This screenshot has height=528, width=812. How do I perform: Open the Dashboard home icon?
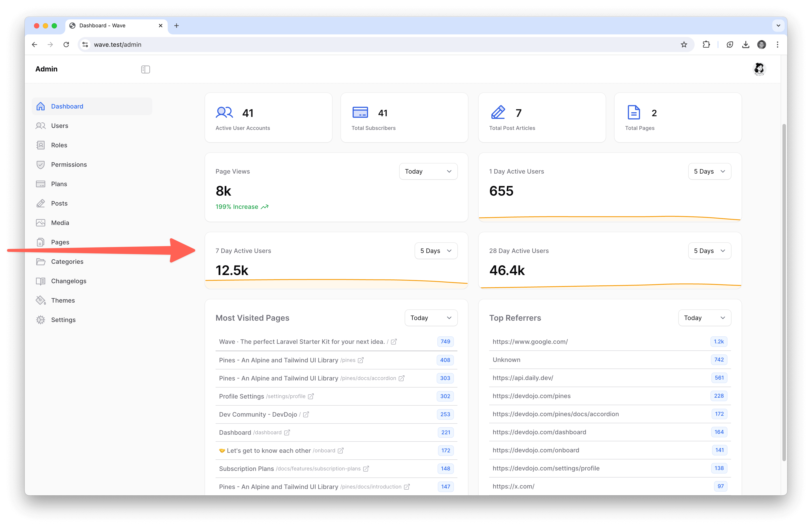[x=41, y=107]
